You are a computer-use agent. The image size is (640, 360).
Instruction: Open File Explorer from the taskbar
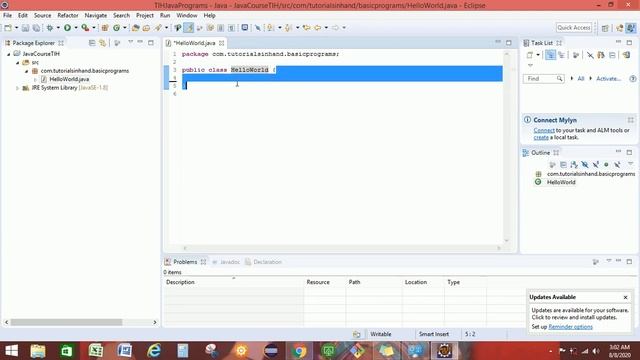(x=38, y=351)
